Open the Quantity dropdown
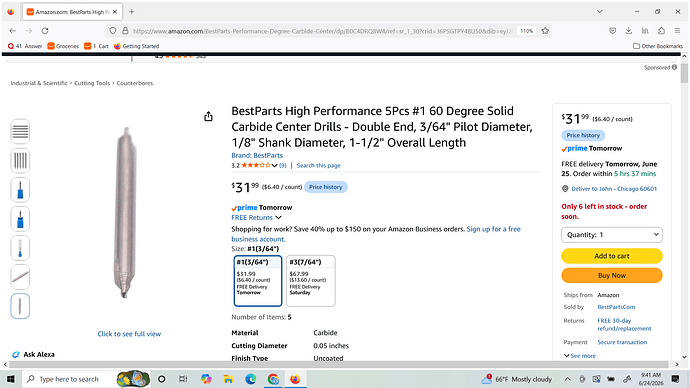 tap(612, 235)
